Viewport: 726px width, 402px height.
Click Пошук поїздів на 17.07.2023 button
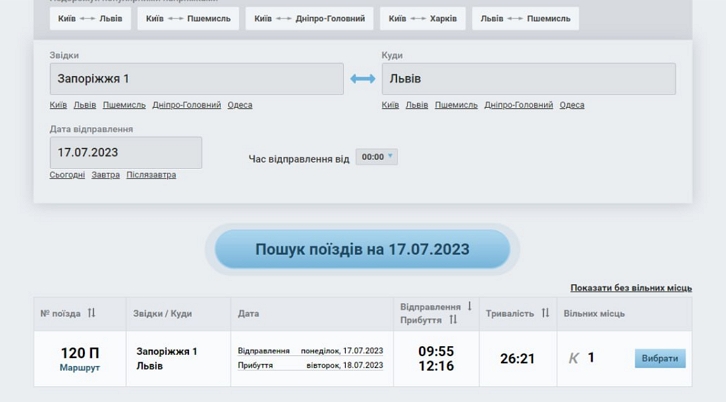click(x=363, y=249)
